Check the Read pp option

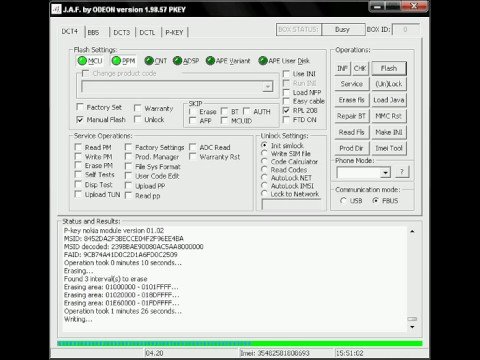coord(128,195)
